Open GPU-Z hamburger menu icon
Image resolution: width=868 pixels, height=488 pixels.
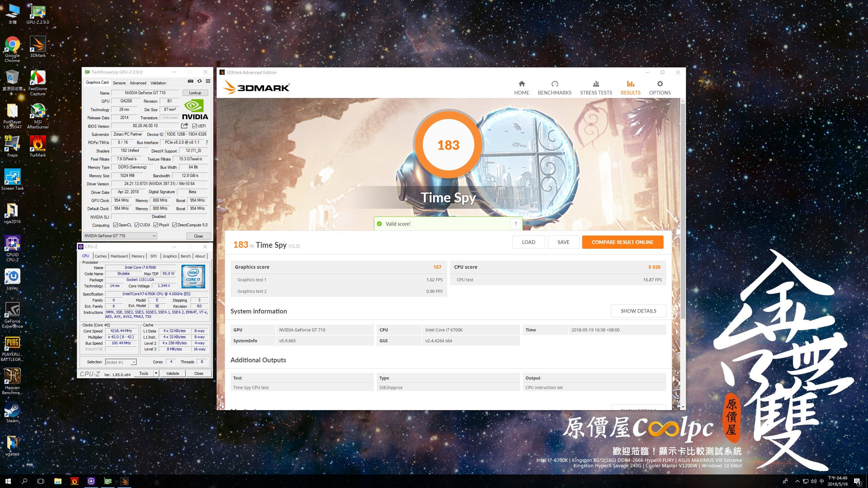pos(208,81)
